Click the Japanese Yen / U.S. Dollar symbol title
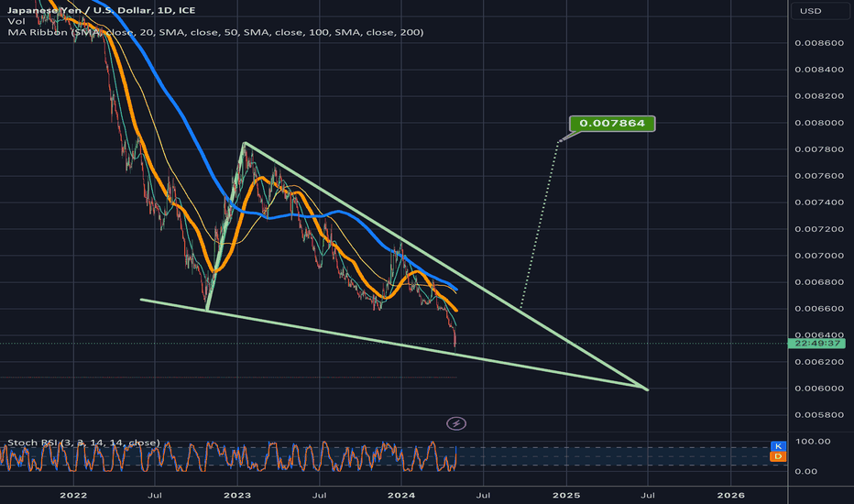Viewport: 854px width, 504px height. 102,10
